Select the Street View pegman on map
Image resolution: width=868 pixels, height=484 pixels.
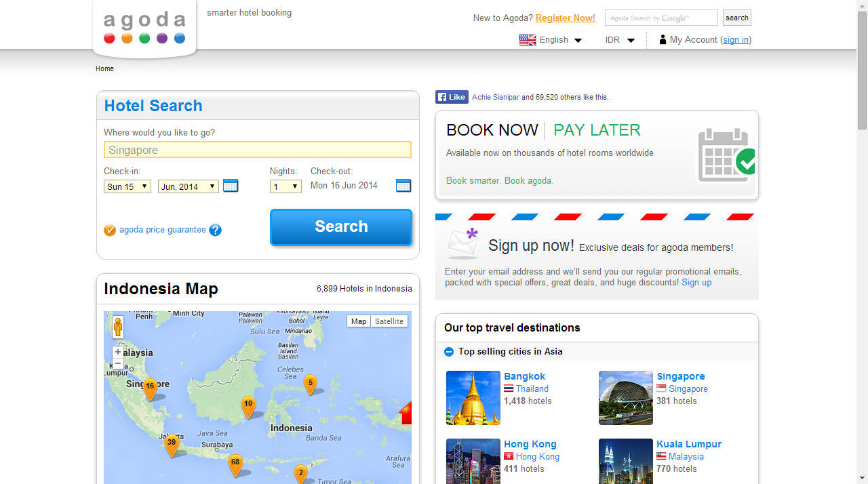[118, 327]
